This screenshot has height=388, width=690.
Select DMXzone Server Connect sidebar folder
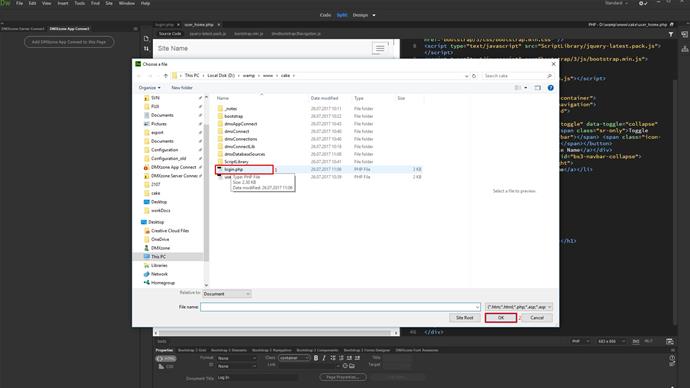174,176
